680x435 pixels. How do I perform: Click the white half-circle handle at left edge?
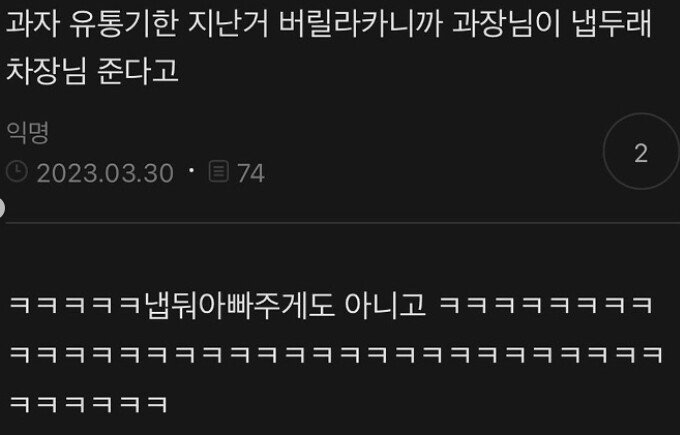pos(2,208)
